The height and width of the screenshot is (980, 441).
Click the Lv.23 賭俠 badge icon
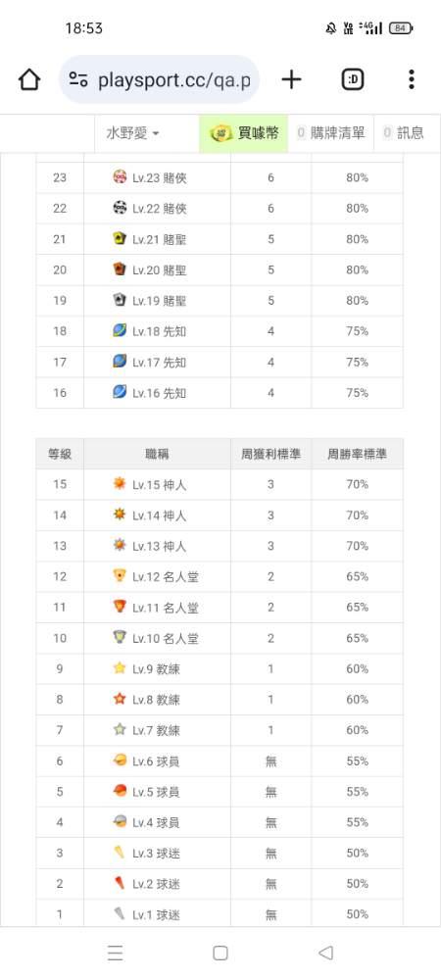(x=120, y=176)
